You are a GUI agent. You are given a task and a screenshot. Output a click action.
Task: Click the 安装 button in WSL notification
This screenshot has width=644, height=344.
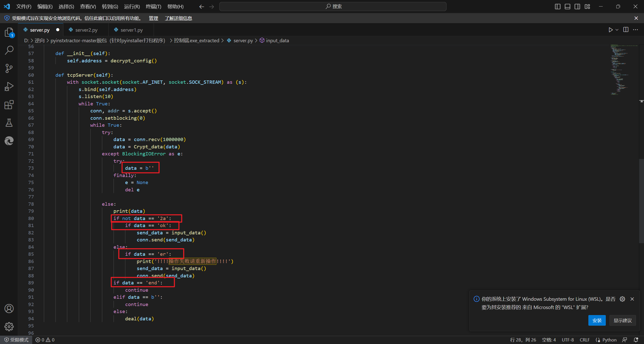(597, 320)
